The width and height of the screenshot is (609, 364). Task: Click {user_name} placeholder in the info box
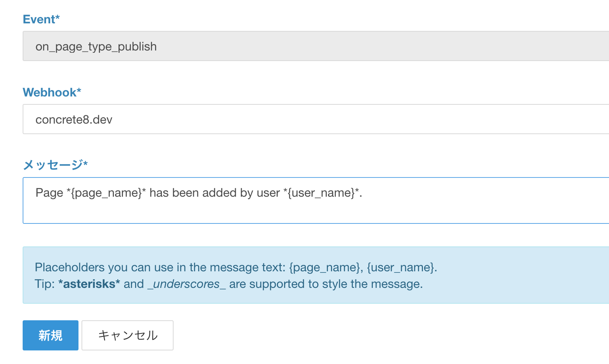point(401,268)
